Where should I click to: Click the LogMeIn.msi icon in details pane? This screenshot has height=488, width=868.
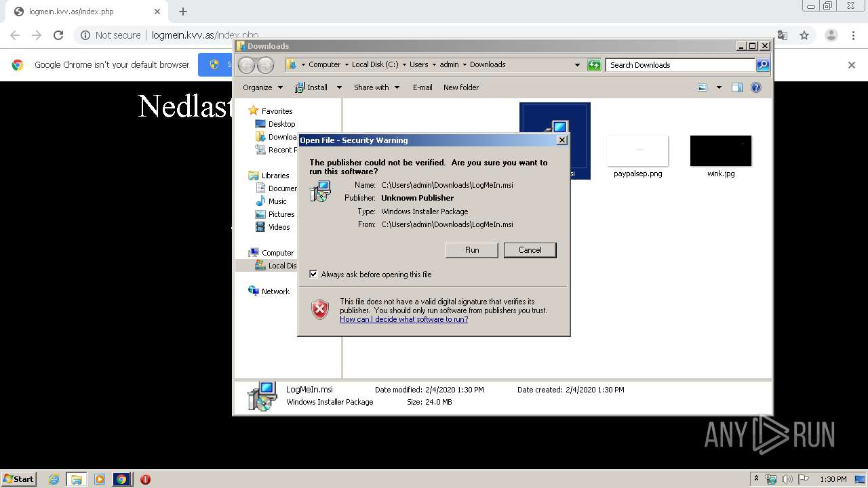click(x=262, y=396)
